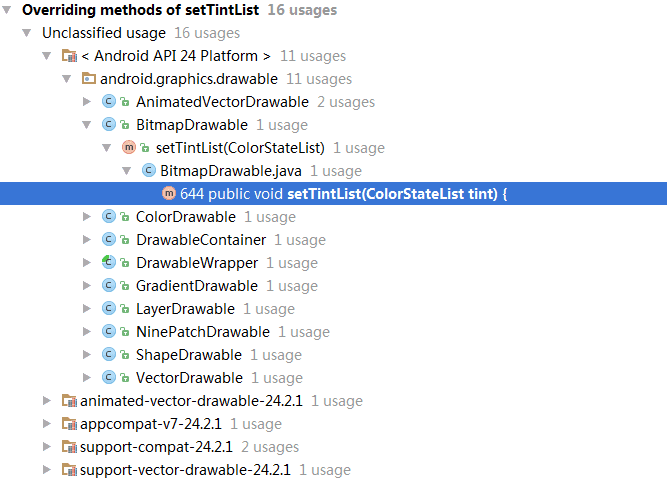Click the BitmapDrawable.java file icon
The height and width of the screenshot is (504, 667).
pyautogui.click(x=149, y=171)
